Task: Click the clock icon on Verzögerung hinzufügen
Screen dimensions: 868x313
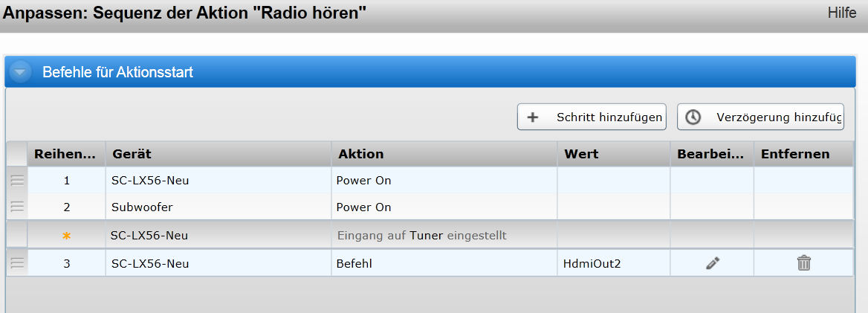Action: click(693, 117)
